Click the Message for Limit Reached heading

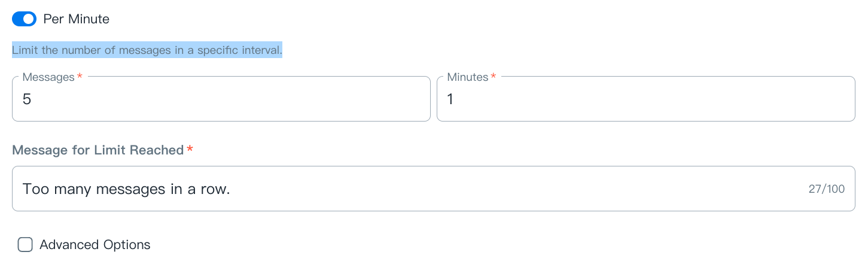click(98, 150)
